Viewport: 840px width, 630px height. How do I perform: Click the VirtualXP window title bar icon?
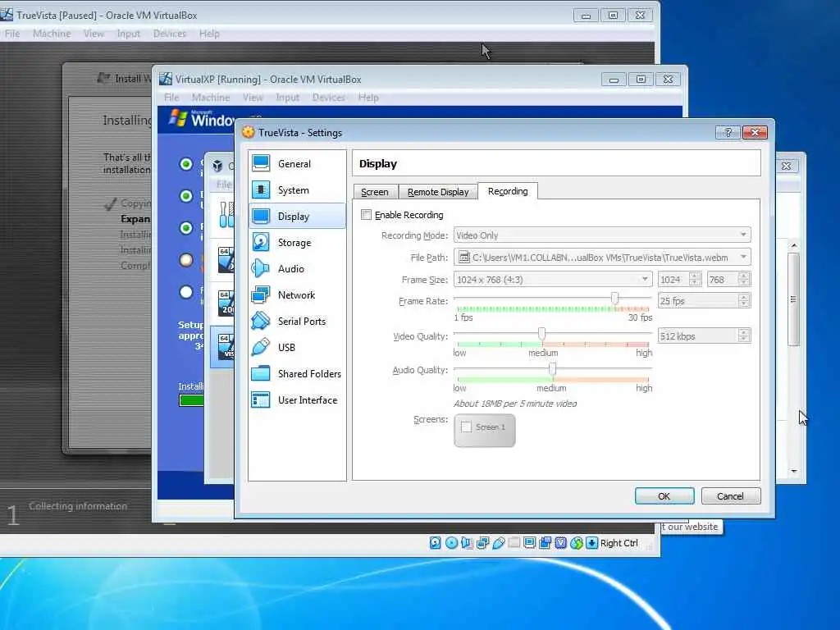[166, 79]
